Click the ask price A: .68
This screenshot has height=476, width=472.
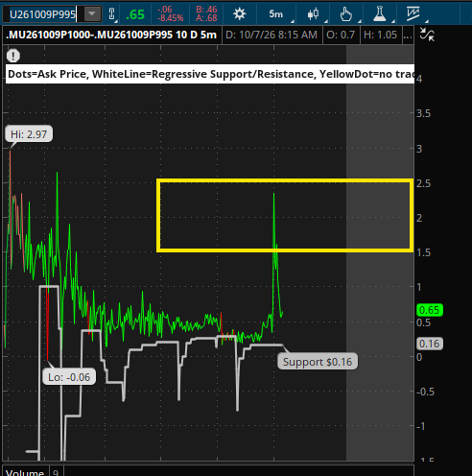tap(206, 18)
